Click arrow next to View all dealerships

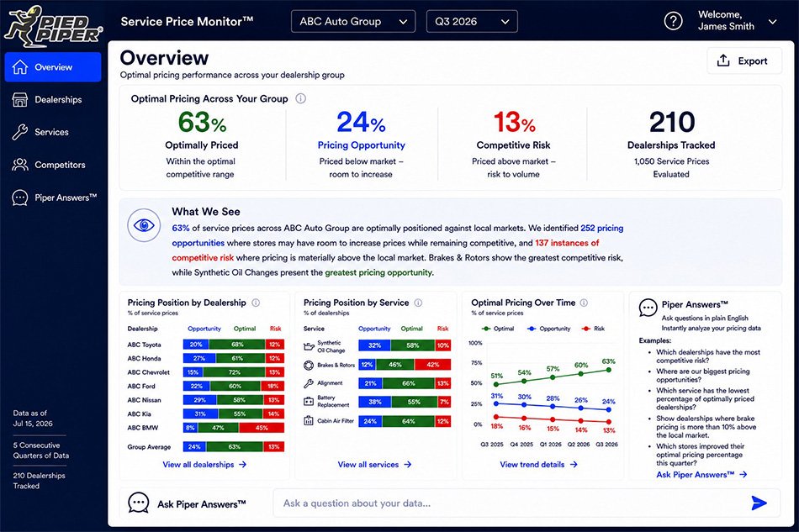point(242,464)
